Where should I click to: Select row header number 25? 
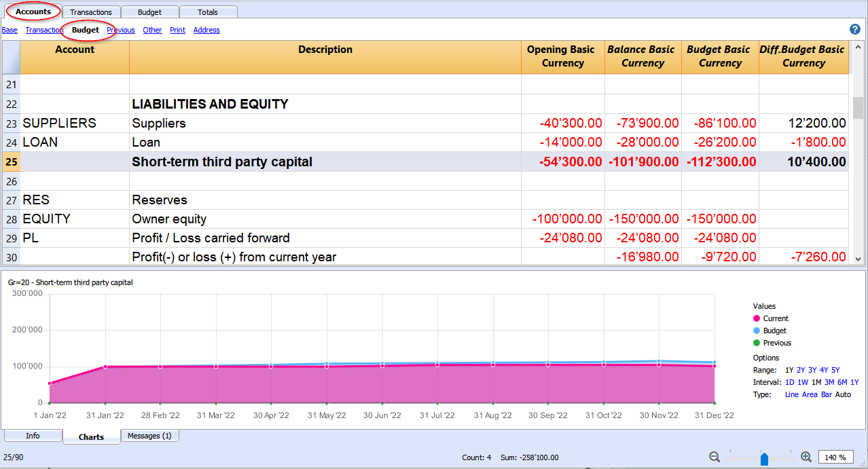(x=11, y=162)
